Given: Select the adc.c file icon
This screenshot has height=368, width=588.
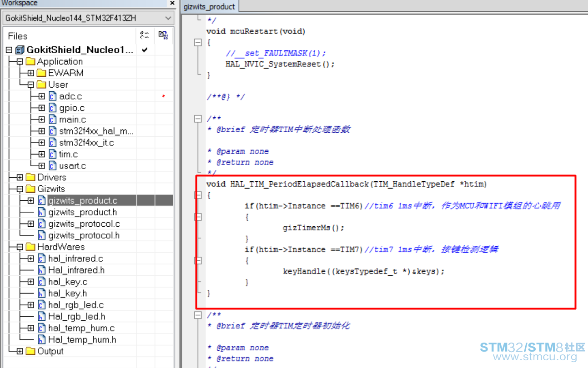Looking at the screenshot, I should pyautogui.click(x=53, y=96).
